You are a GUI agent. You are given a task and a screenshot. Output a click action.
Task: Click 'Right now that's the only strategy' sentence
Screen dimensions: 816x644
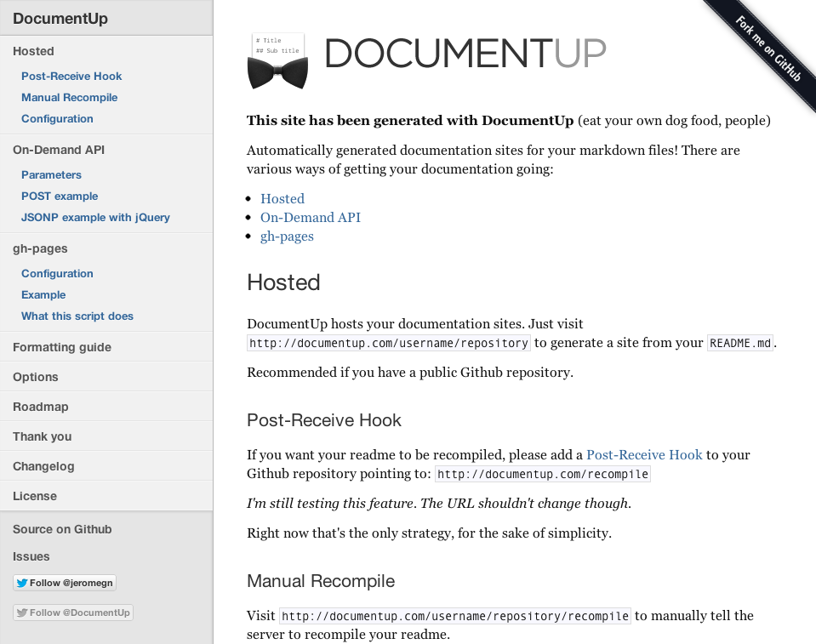point(430,533)
